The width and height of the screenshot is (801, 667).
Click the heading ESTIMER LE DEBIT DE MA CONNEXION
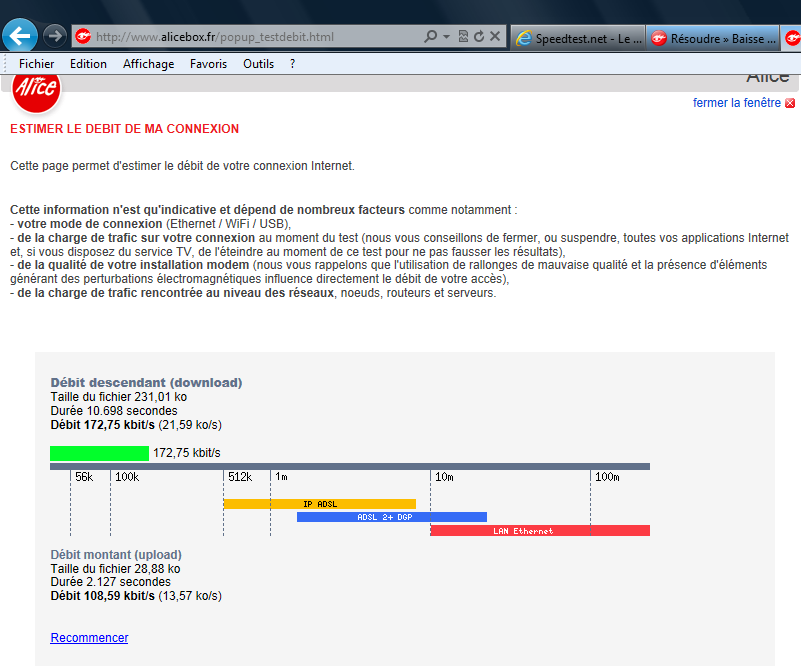[x=125, y=129]
